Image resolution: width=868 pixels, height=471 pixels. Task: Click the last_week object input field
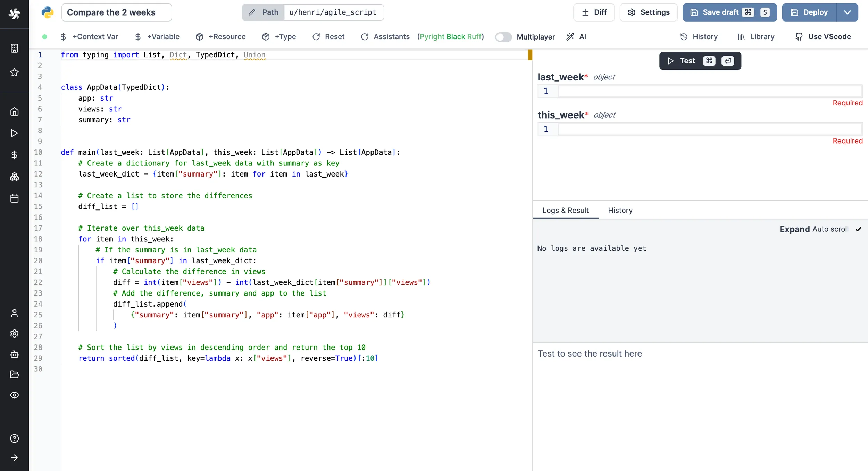(710, 92)
